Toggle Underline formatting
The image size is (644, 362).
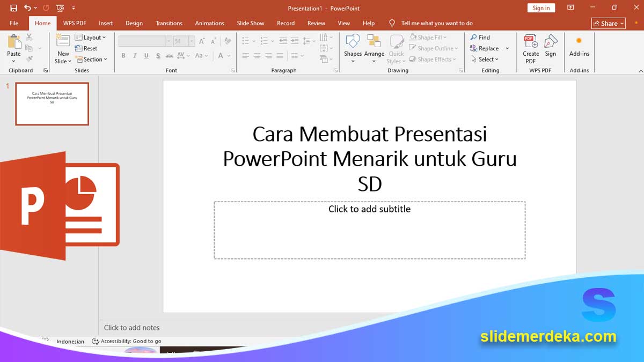coord(146,56)
